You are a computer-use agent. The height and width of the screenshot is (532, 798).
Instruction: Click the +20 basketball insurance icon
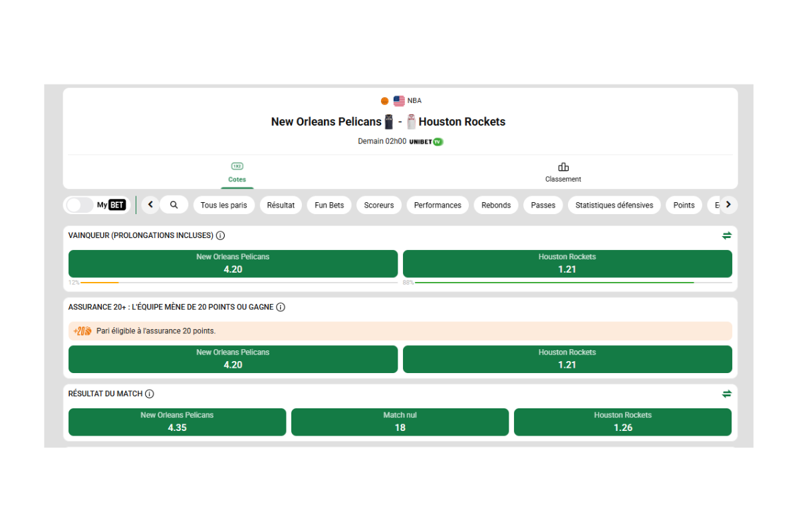81,331
